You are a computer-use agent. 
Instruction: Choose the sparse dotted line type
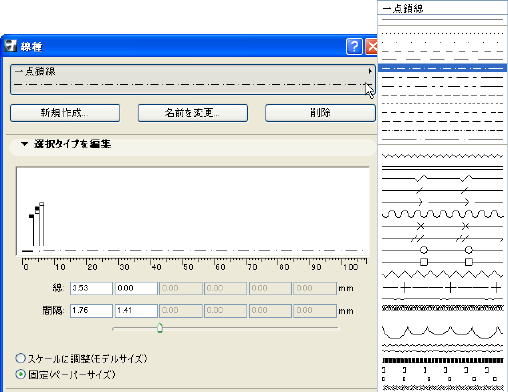pos(442,42)
